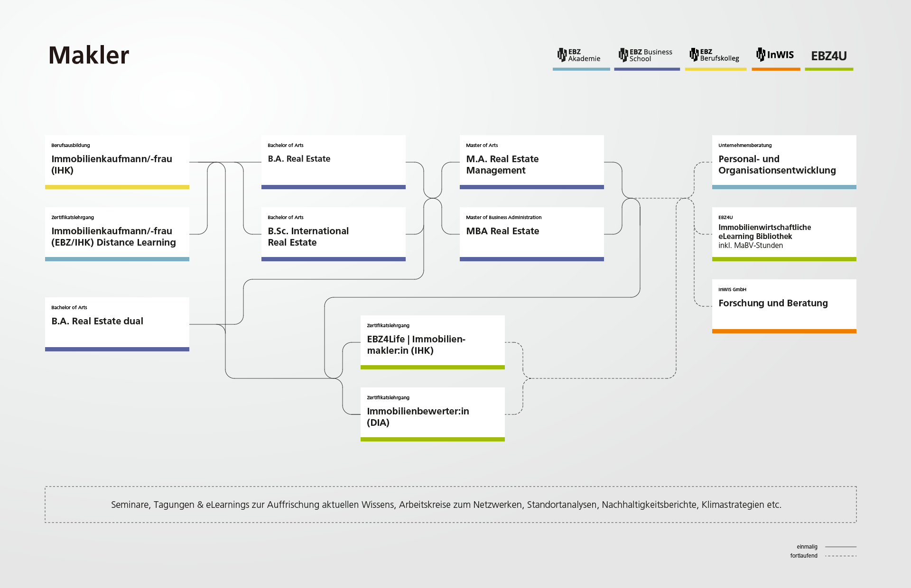Click the InWIS logo

coord(775,55)
